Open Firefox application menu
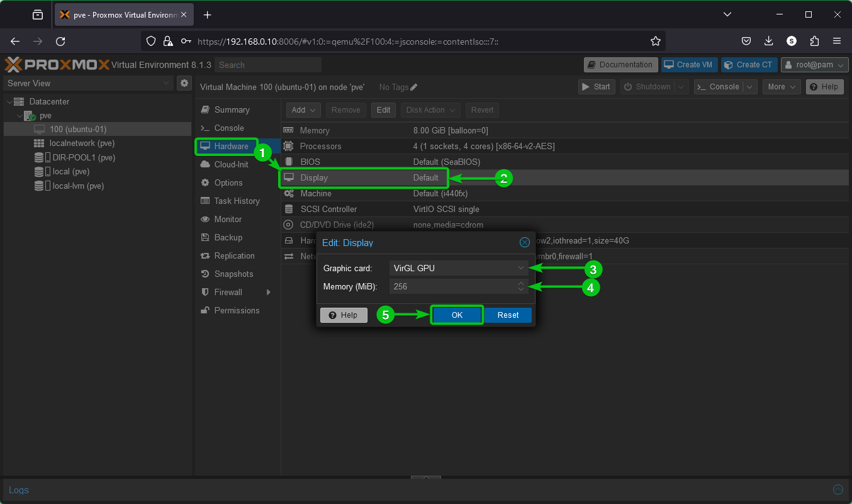 click(837, 41)
